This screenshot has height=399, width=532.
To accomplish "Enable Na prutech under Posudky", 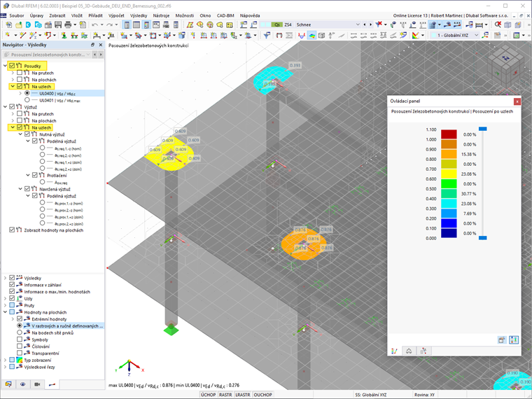I will (x=20, y=73).
